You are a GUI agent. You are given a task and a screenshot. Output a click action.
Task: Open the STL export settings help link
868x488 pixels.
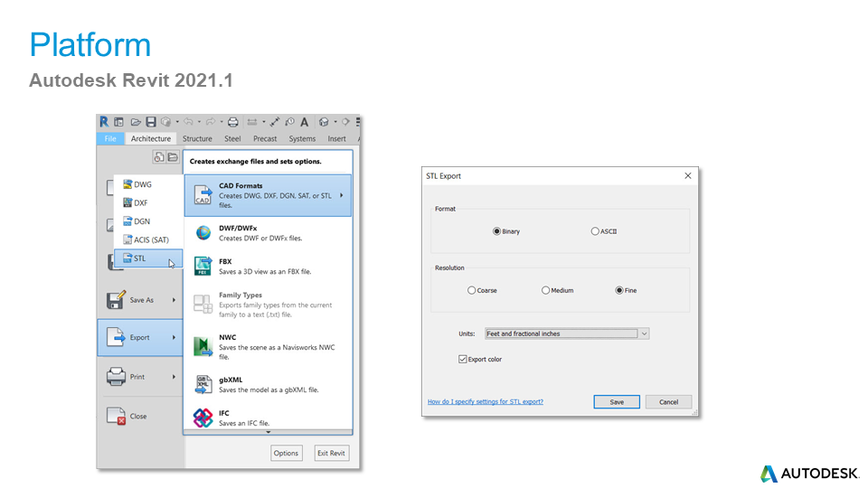[486, 401]
